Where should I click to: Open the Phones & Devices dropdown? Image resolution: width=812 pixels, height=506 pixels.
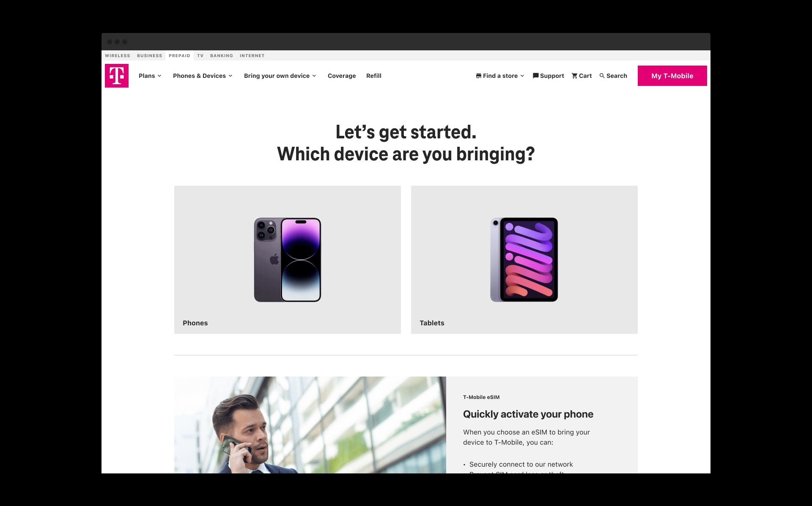203,76
